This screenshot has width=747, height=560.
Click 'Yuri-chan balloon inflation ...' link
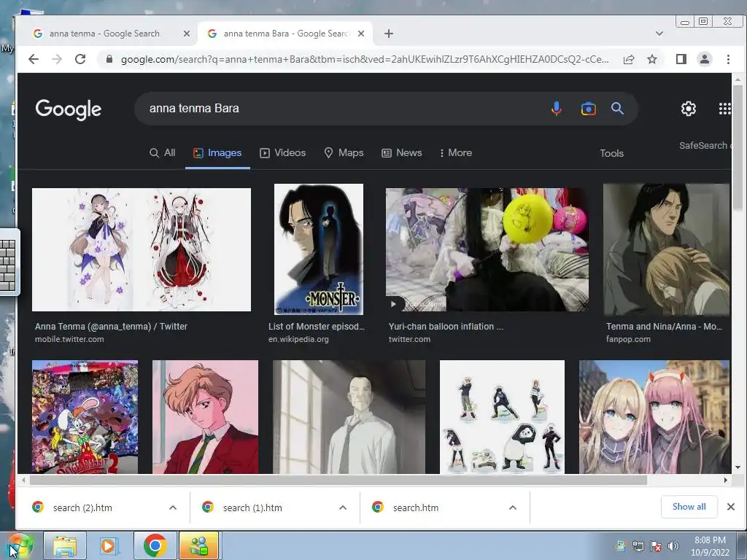(446, 327)
